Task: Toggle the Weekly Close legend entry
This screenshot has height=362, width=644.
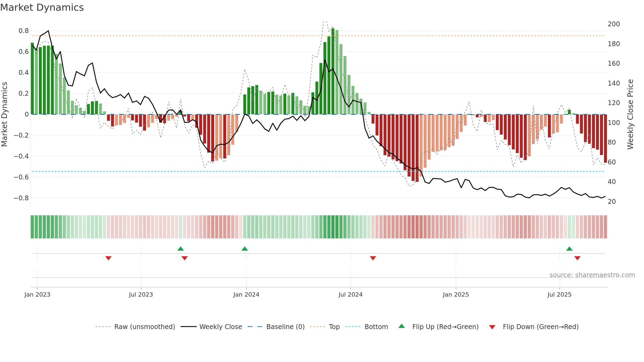Action: [x=211, y=327]
